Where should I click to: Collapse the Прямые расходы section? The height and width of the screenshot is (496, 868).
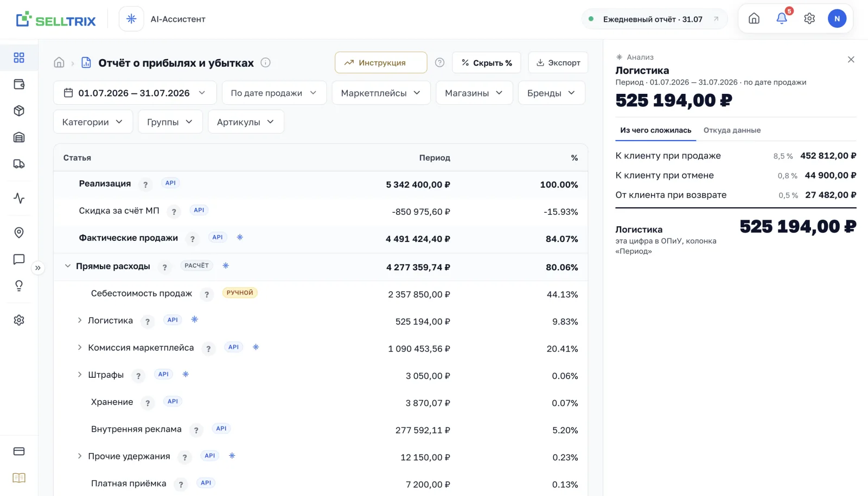(x=68, y=266)
